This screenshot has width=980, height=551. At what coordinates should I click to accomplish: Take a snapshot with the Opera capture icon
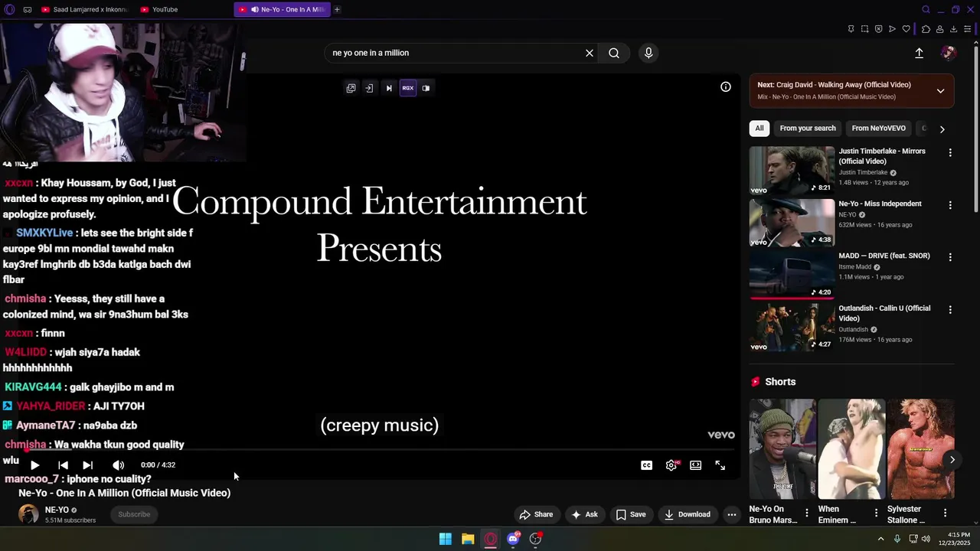864,29
